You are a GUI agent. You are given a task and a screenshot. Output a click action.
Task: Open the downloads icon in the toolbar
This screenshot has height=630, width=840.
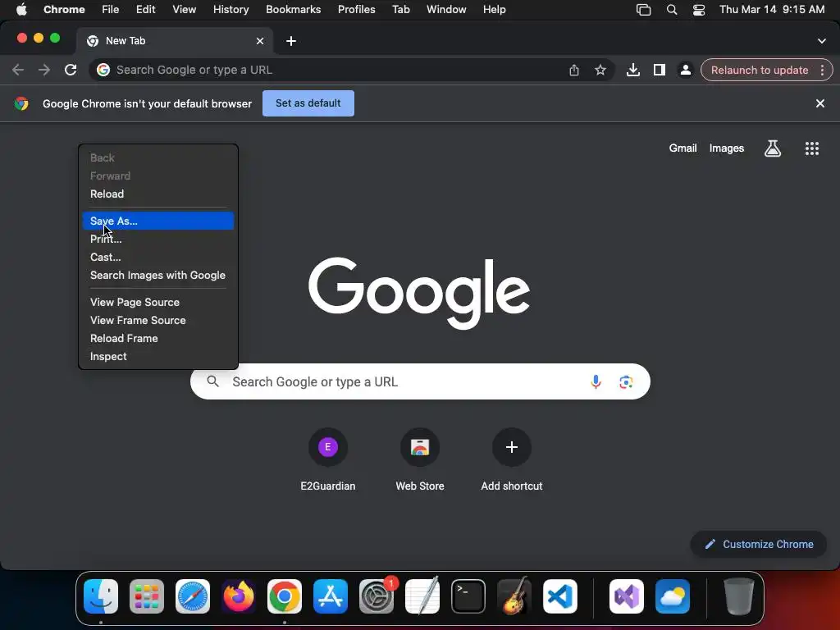[x=632, y=70]
